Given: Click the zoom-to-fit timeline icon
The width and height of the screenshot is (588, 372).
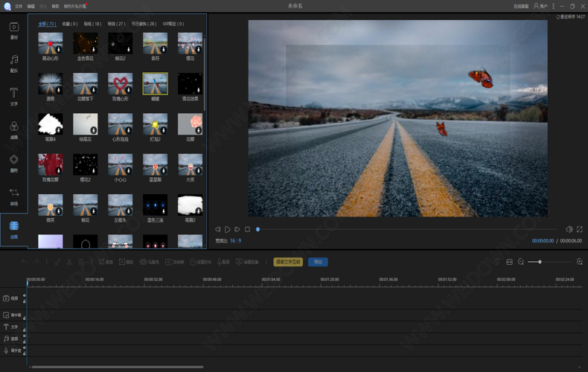Looking at the screenshot, I should [509, 262].
